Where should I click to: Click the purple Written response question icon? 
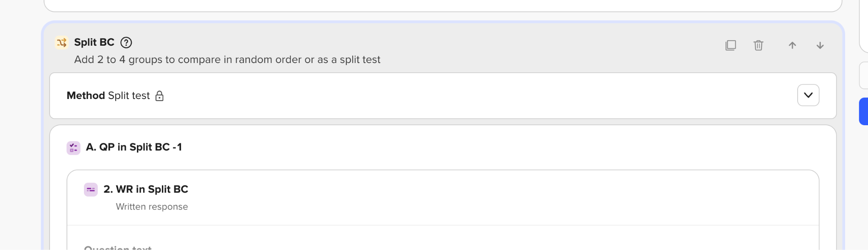pyautogui.click(x=91, y=190)
